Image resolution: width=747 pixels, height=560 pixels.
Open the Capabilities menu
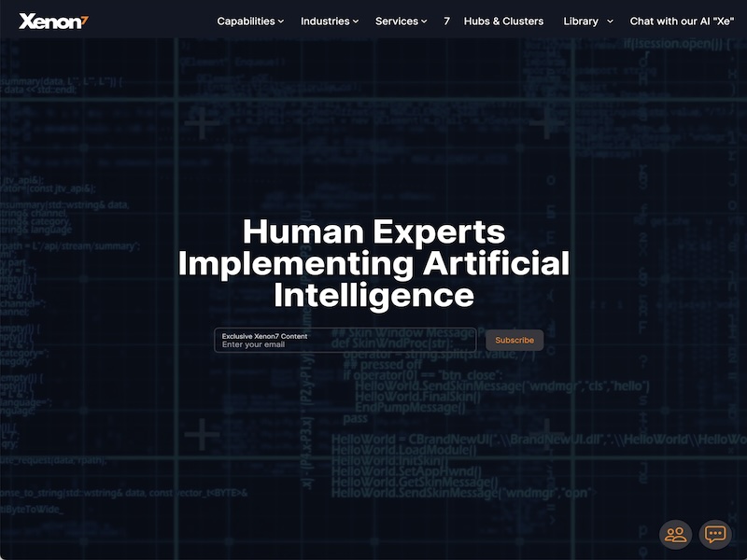pos(246,21)
